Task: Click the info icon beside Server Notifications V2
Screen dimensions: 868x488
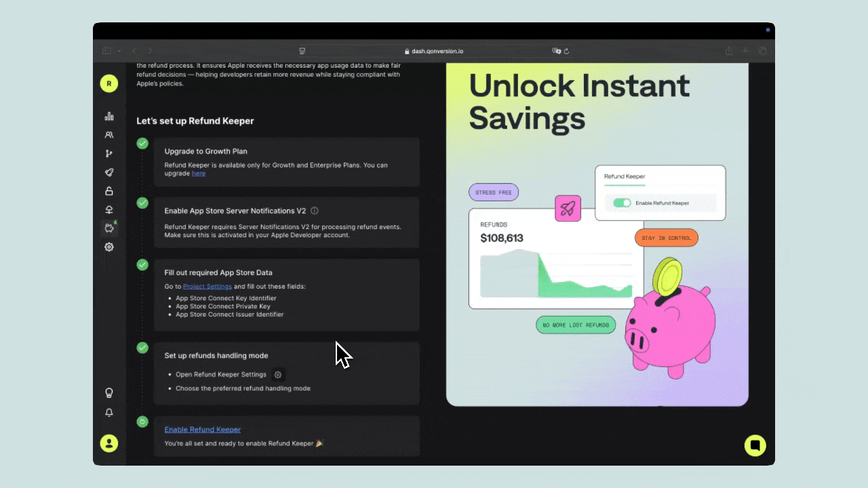Action: 314,211
